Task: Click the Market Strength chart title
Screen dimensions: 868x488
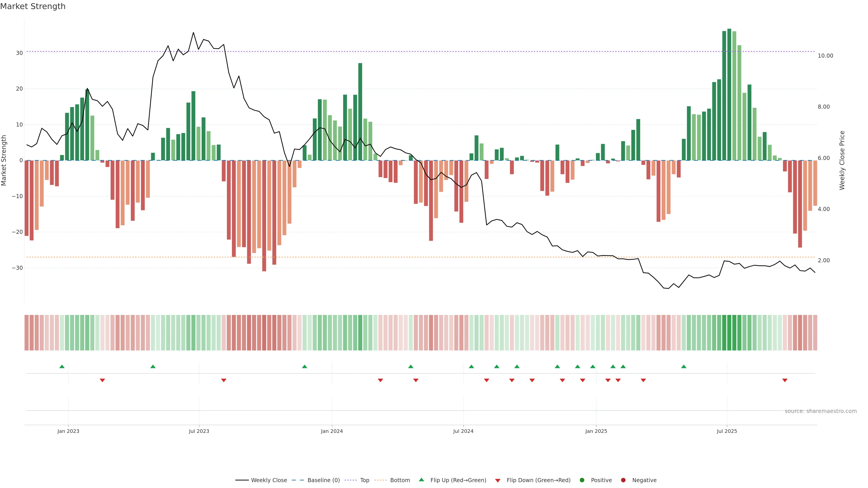Action: point(33,6)
